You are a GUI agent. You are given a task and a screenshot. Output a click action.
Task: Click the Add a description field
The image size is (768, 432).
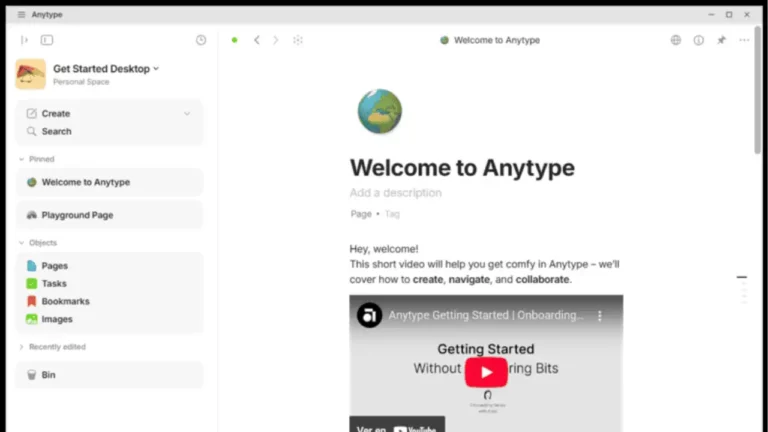point(396,193)
